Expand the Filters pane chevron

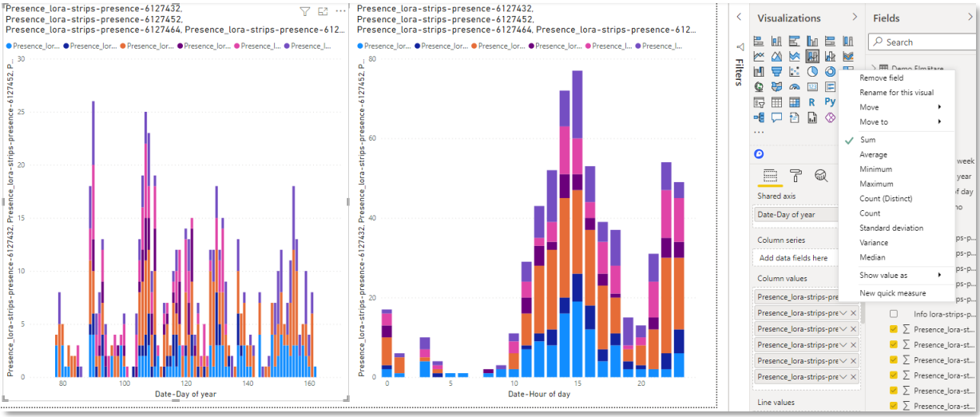740,17
